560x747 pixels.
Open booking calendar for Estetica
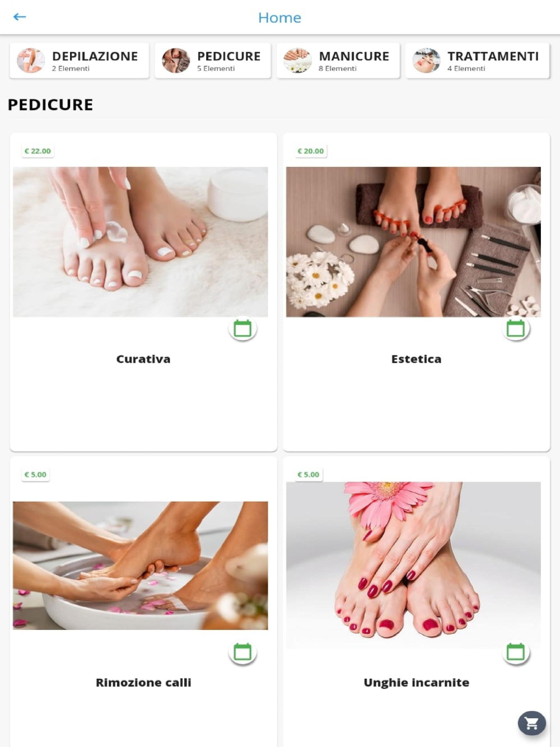pyautogui.click(x=516, y=328)
